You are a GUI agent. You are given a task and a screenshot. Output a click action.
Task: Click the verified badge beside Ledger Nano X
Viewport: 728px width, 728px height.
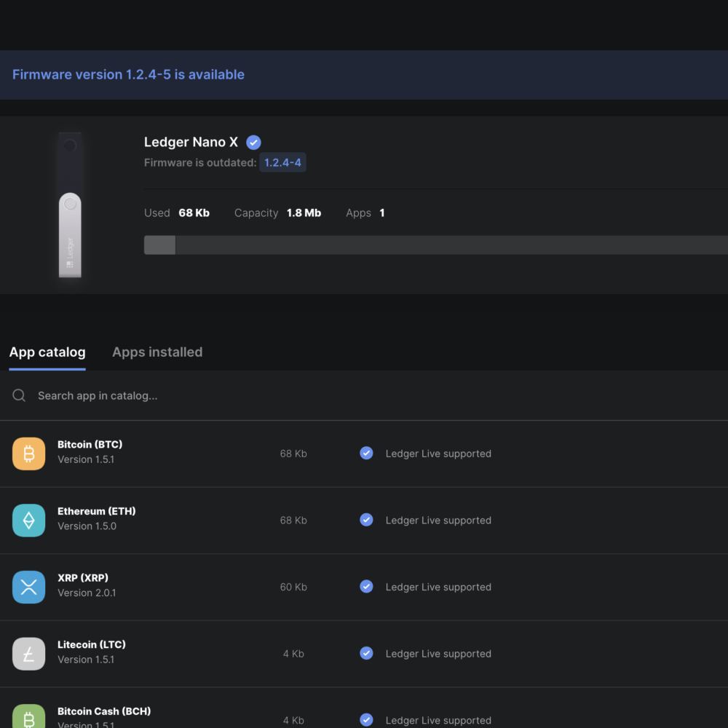[253, 143]
